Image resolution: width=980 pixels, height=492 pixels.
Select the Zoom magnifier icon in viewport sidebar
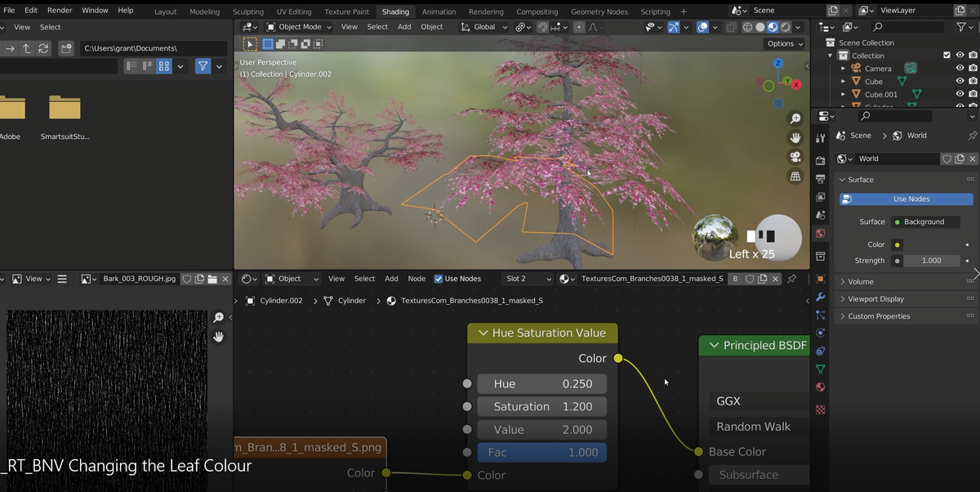pyautogui.click(x=795, y=118)
